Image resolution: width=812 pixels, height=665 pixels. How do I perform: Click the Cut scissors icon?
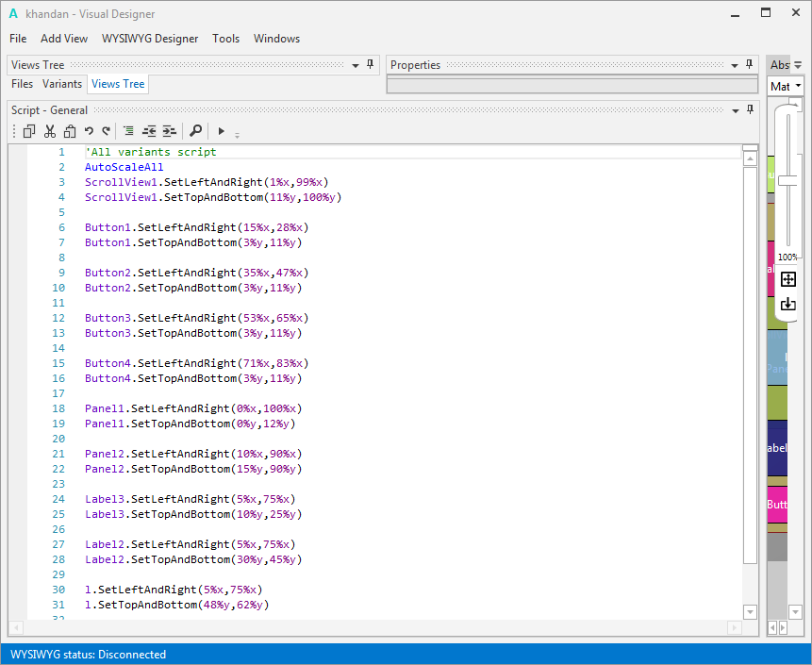tap(50, 131)
